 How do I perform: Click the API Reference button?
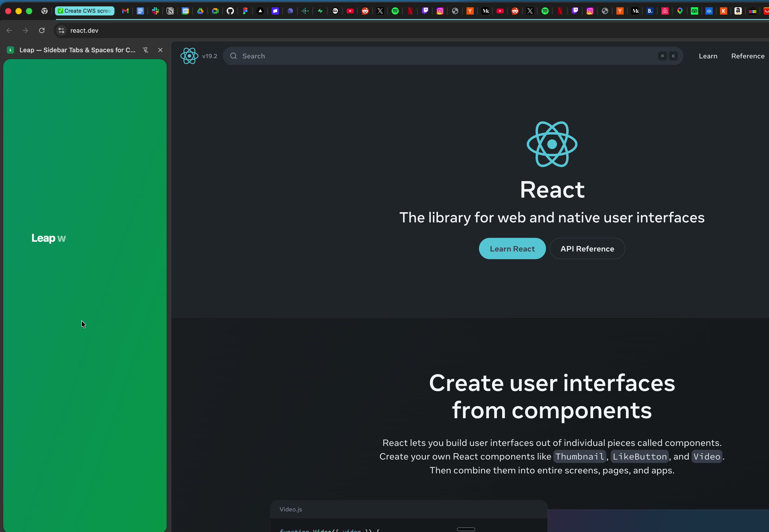click(587, 249)
